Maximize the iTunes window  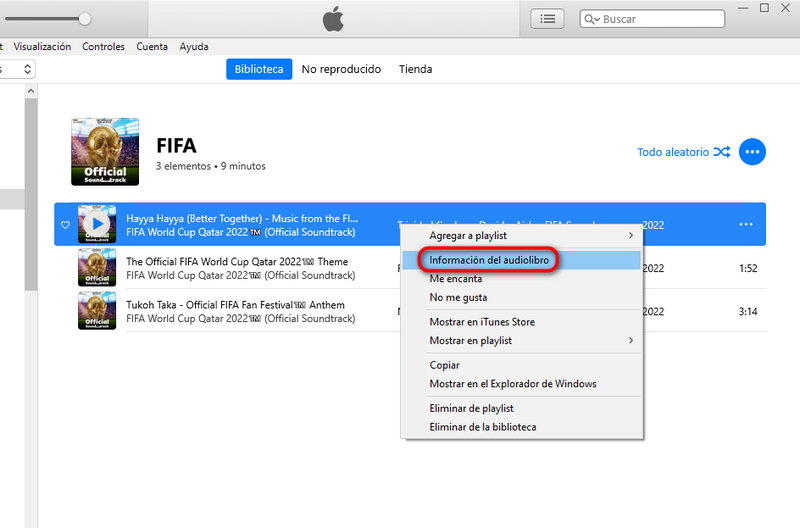764,8
